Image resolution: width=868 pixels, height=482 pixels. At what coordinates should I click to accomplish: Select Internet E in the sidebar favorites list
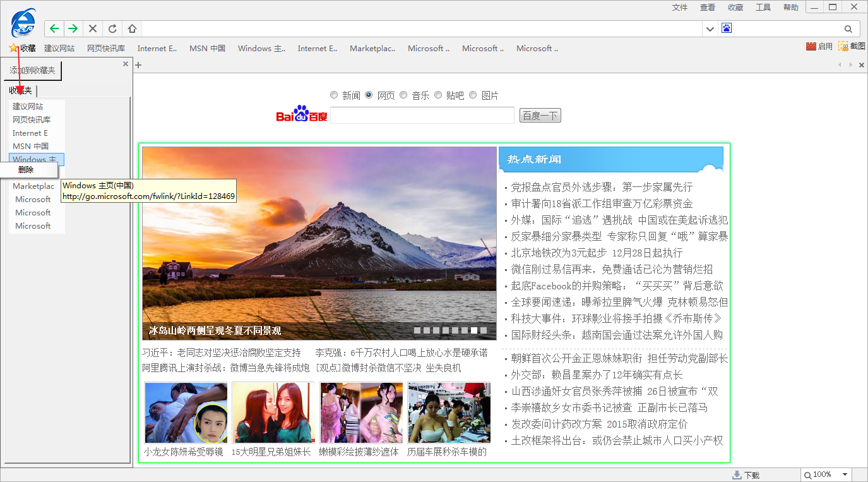point(37,133)
